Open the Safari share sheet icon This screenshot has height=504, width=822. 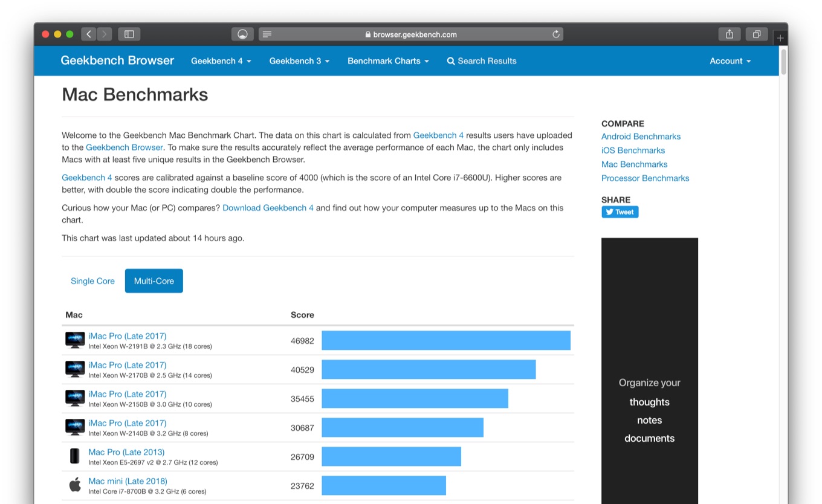[730, 34]
